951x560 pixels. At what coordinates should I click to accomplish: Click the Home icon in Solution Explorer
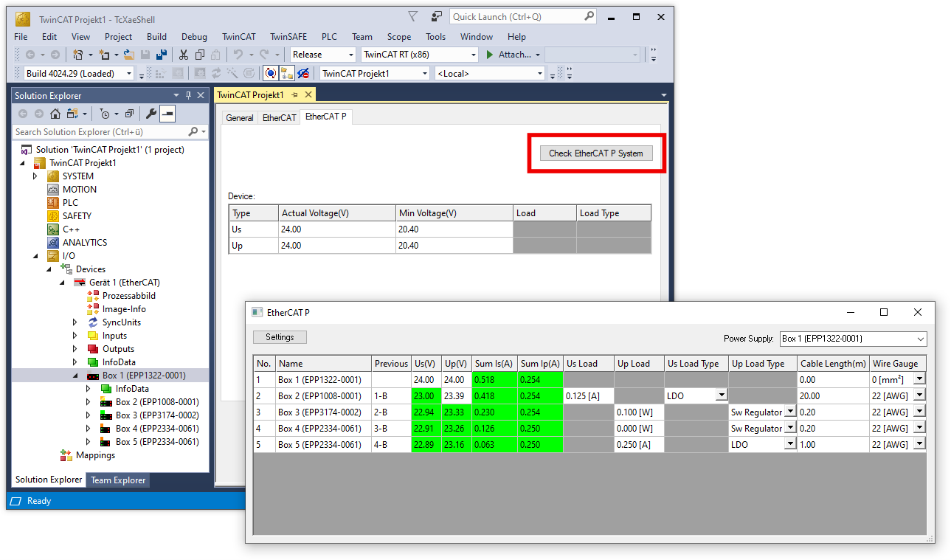pyautogui.click(x=55, y=114)
